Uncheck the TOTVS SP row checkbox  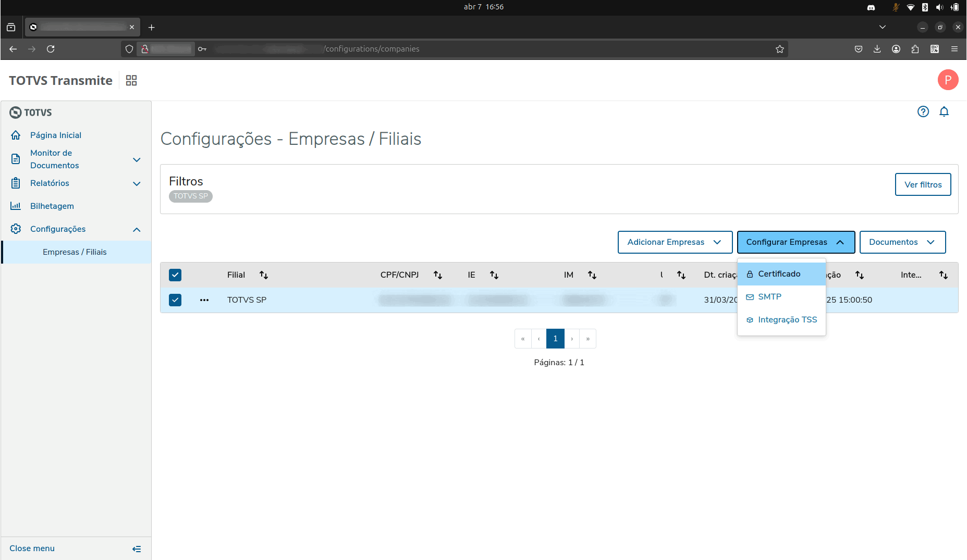175,300
